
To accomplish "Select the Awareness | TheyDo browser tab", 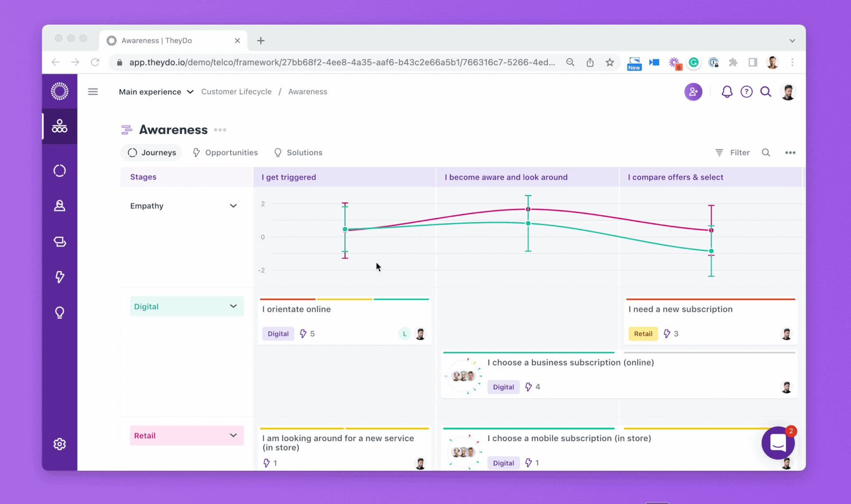I will [x=173, y=41].
